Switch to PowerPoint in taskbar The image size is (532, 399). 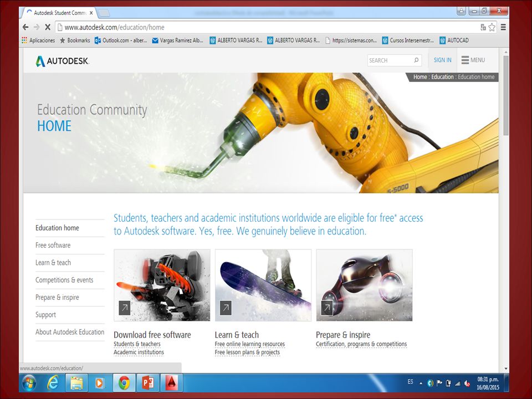coord(147,383)
